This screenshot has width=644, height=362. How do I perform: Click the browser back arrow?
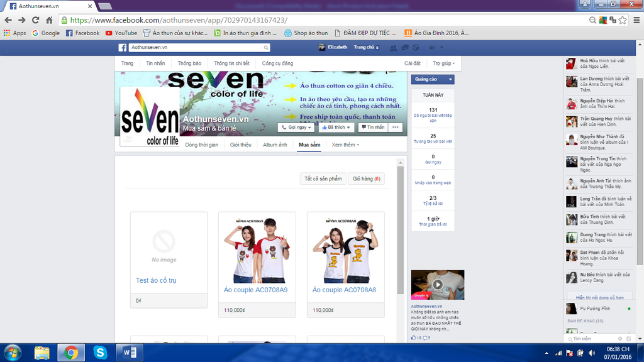tap(8, 20)
